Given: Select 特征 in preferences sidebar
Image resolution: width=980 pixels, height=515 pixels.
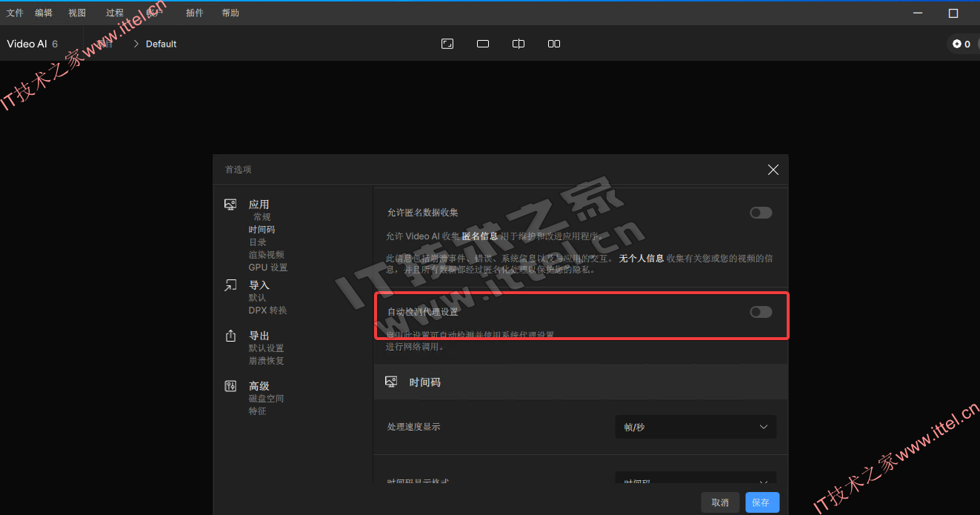Looking at the screenshot, I should pyautogui.click(x=258, y=411).
